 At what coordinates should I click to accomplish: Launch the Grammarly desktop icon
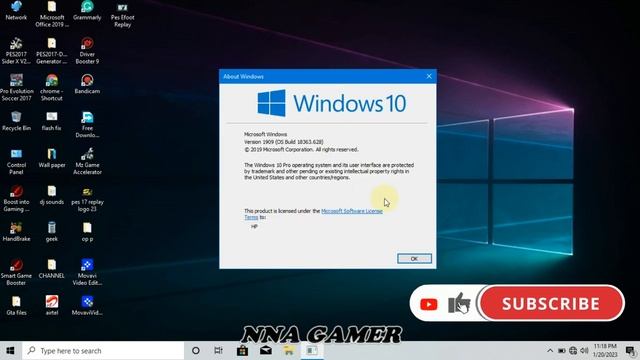(x=87, y=11)
